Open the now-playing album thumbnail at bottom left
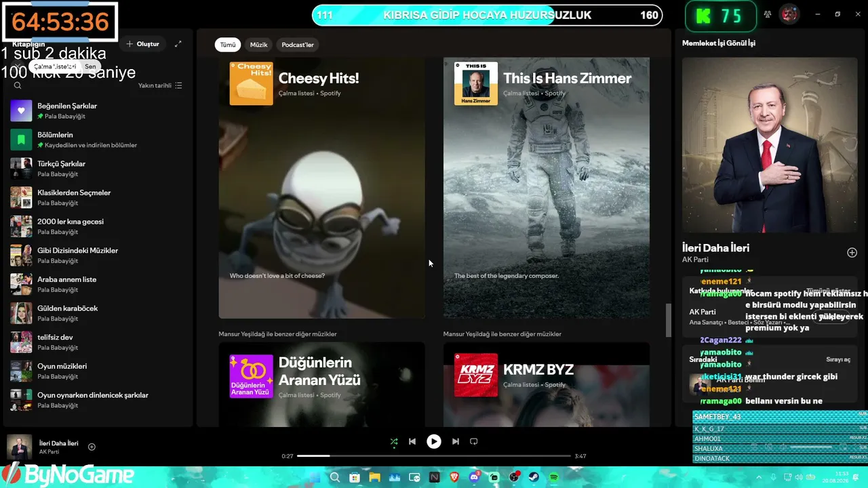The image size is (868, 488). pyautogui.click(x=19, y=447)
